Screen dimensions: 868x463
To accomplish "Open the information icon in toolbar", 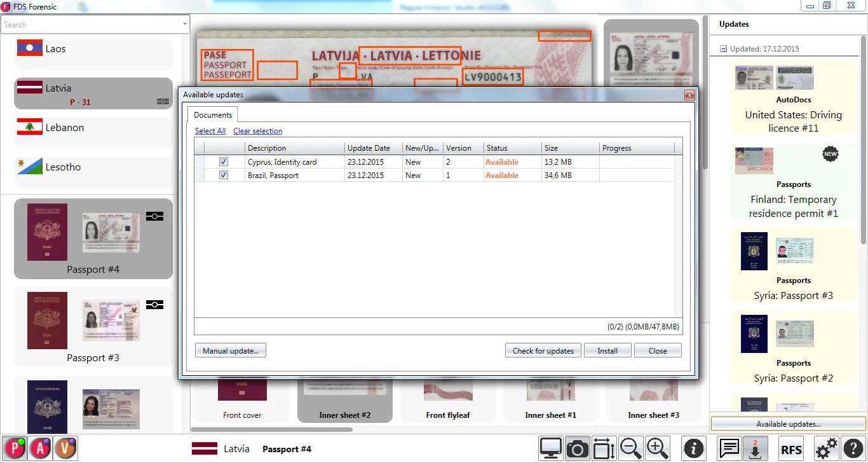I will [693, 449].
